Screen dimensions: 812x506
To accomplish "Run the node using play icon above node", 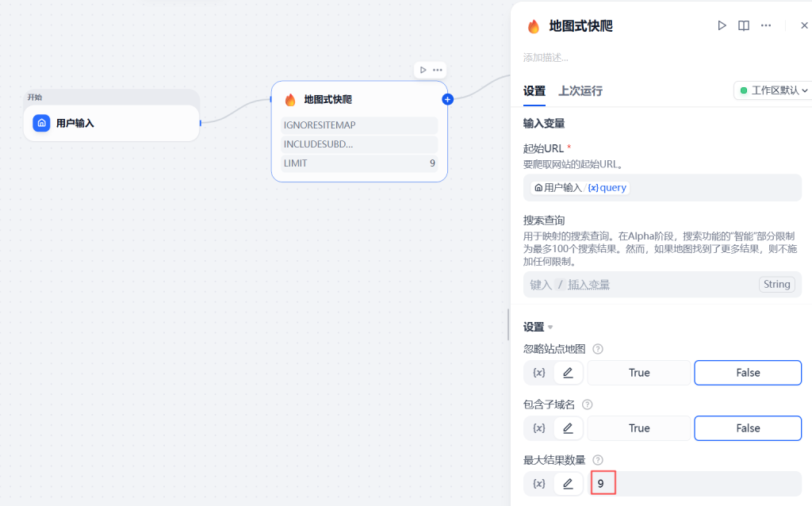I will 423,70.
